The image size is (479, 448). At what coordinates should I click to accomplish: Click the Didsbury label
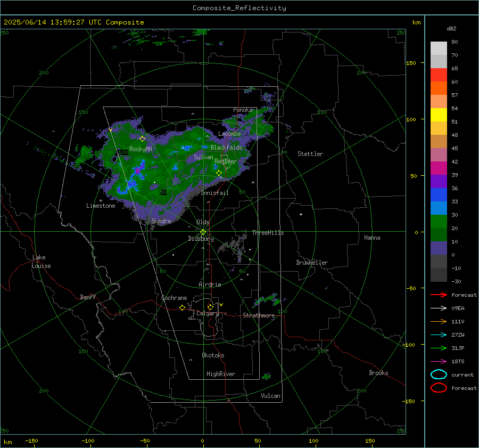point(201,239)
